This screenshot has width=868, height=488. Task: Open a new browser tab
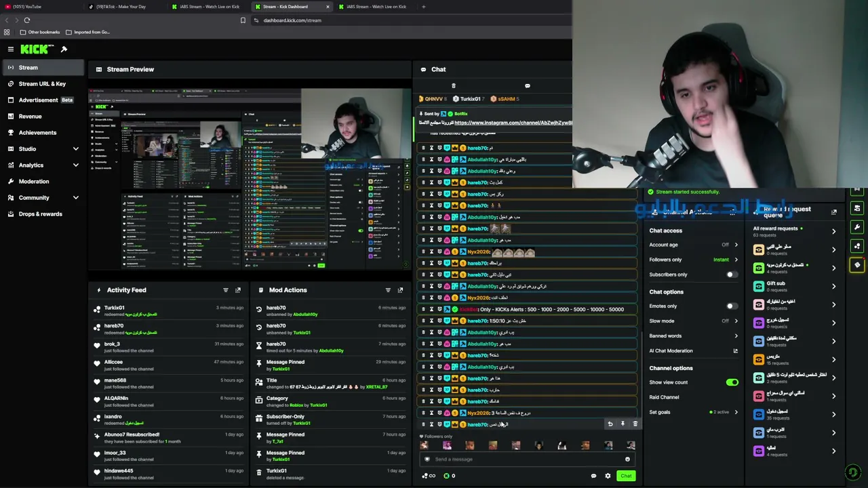click(x=424, y=7)
